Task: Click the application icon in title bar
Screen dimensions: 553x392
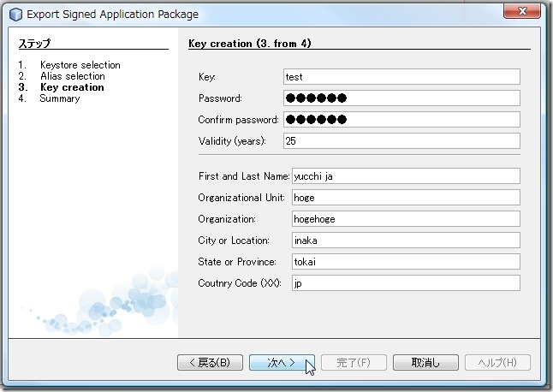Action: [x=15, y=15]
